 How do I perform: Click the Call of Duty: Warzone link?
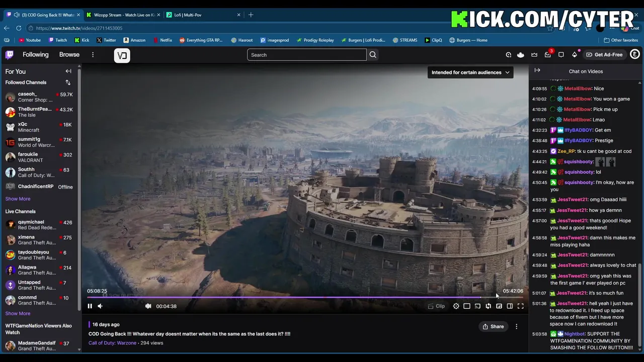(x=112, y=343)
